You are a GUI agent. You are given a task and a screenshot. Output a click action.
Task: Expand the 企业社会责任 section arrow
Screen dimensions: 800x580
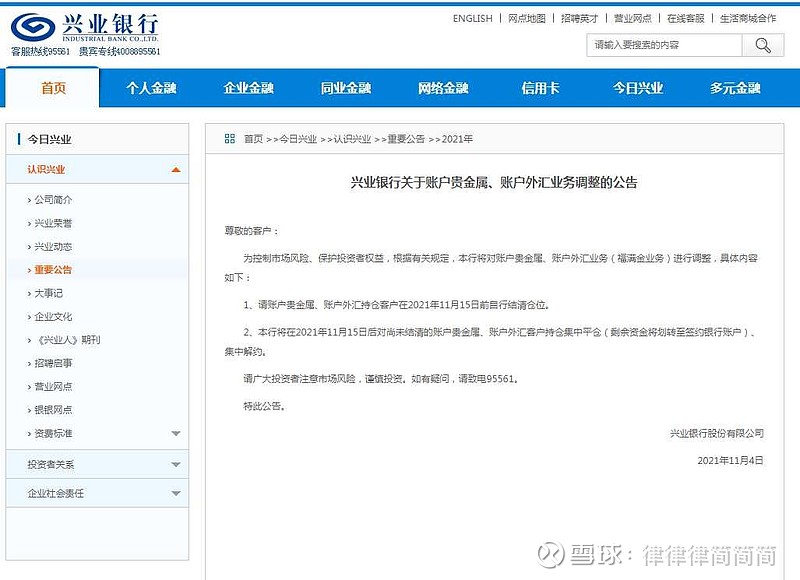176,493
